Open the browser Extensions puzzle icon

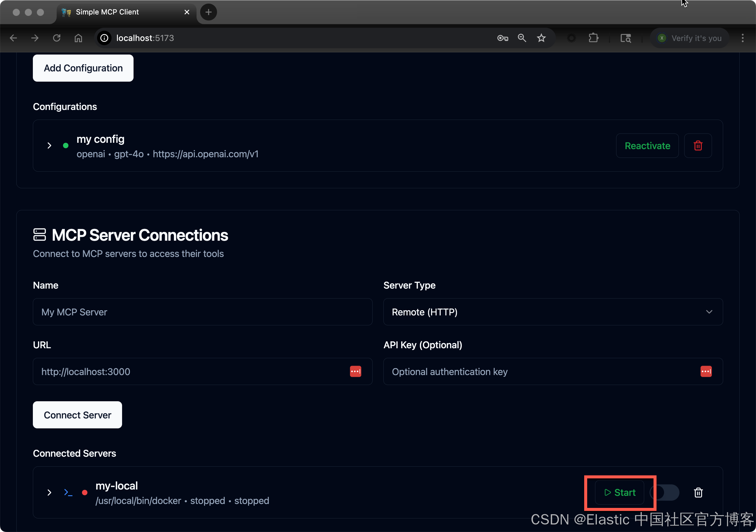click(593, 38)
